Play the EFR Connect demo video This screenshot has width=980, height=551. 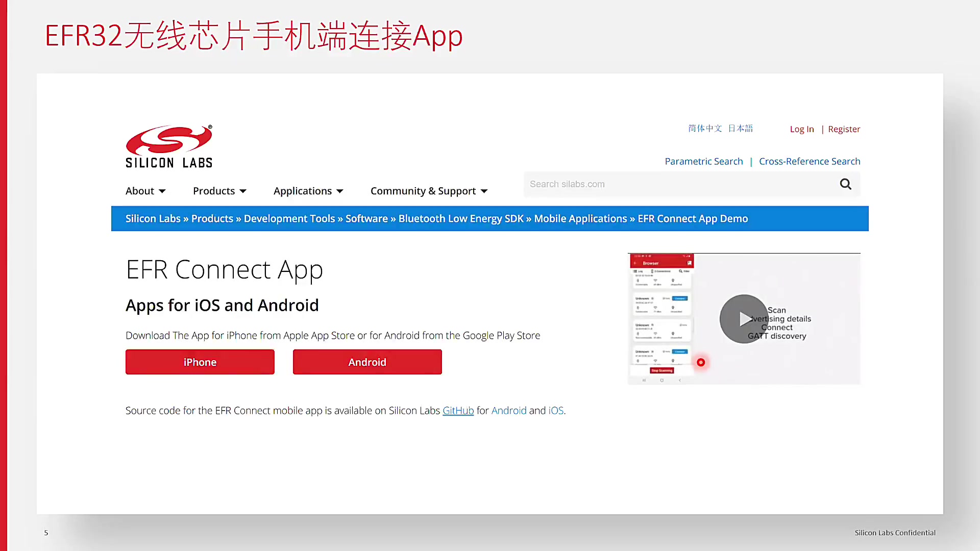click(x=744, y=319)
